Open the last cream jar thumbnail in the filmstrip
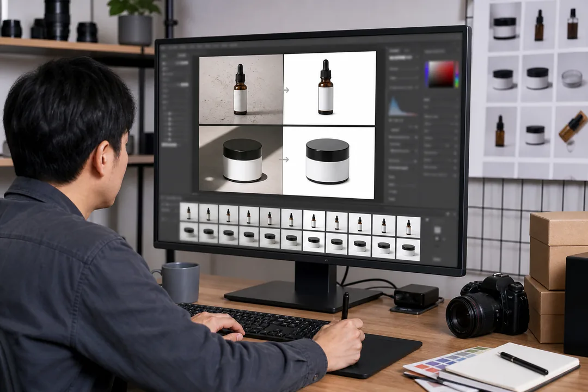The width and height of the screenshot is (588, 392). tap(408, 249)
